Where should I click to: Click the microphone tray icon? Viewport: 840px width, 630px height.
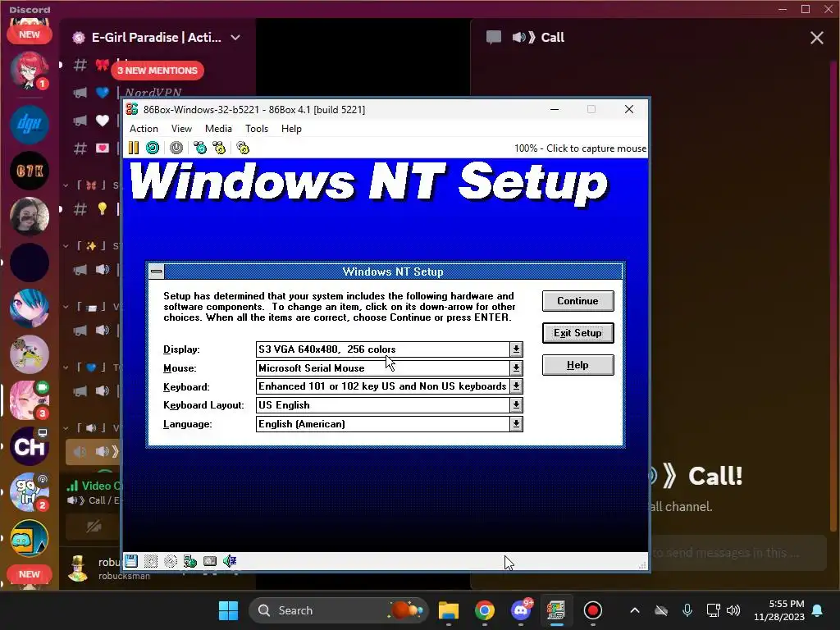coord(687,610)
